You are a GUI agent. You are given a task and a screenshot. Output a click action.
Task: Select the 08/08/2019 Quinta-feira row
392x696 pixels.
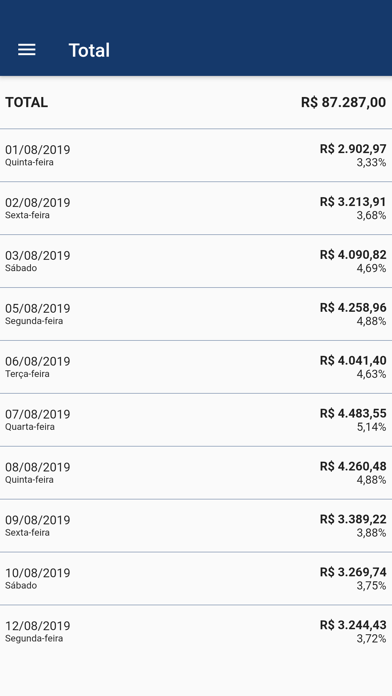pos(196,472)
